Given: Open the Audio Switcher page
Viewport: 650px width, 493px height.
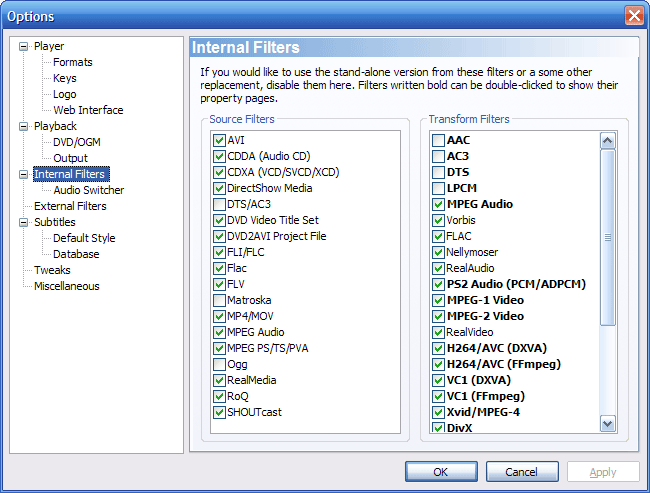Looking at the screenshot, I should [89, 190].
